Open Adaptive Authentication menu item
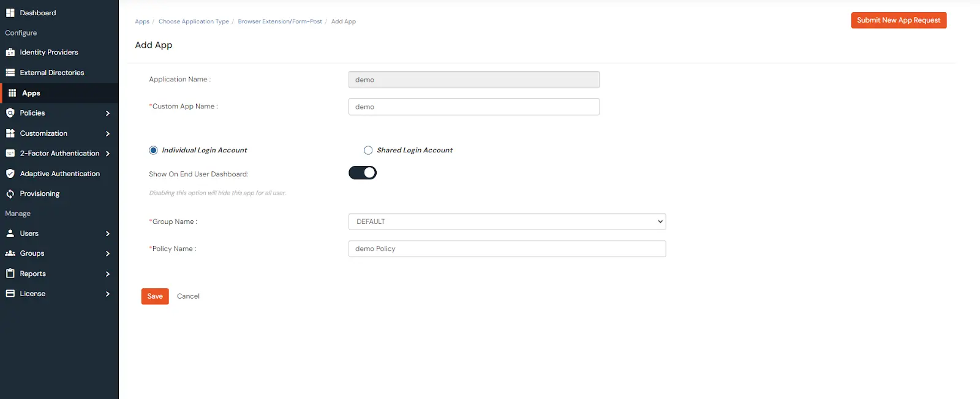The width and height of the screenshot is (980, 399). [59, 174]
